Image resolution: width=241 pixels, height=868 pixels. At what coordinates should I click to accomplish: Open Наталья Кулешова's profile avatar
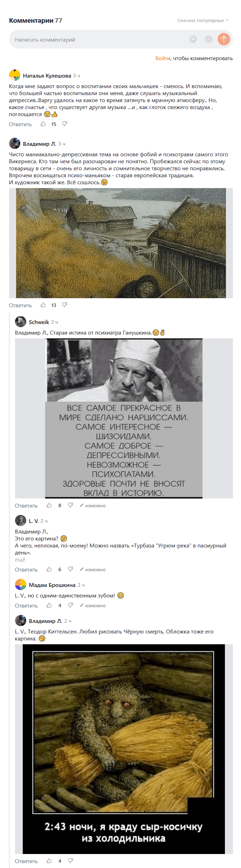[15, 75]
